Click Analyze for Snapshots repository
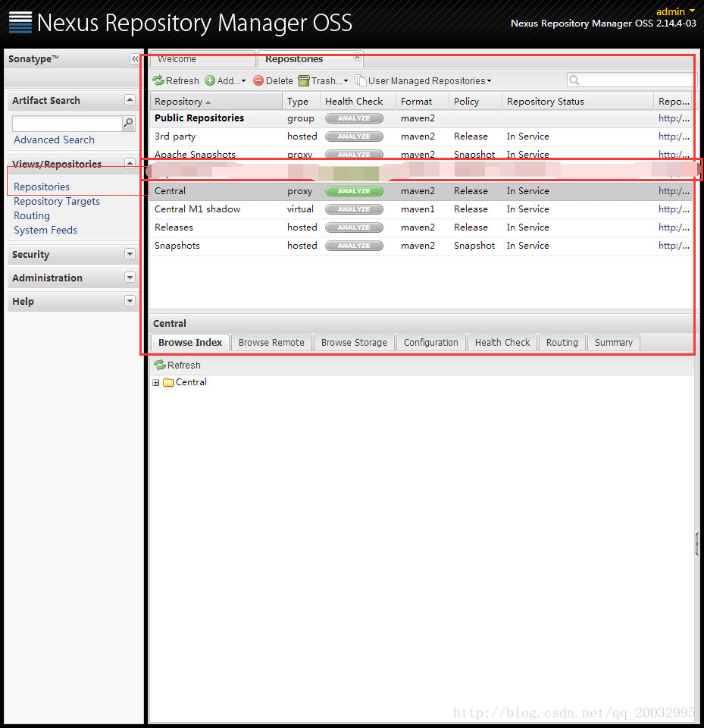 (354, 246)
